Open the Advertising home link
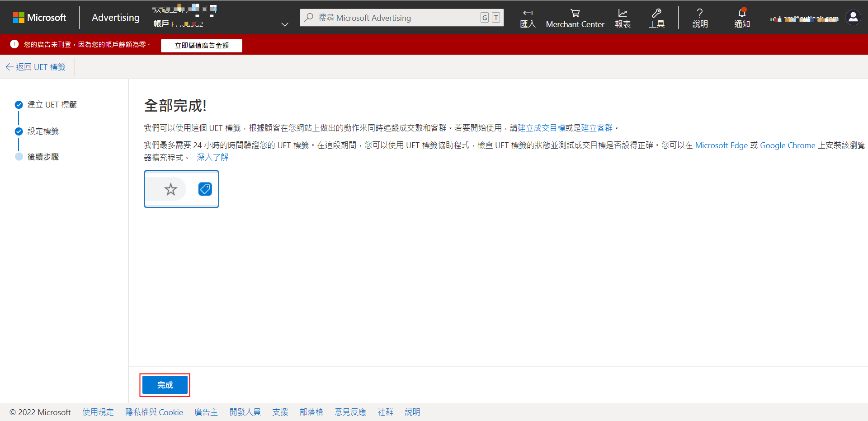Viewport: 868px width, 421px height. [116, 18]
